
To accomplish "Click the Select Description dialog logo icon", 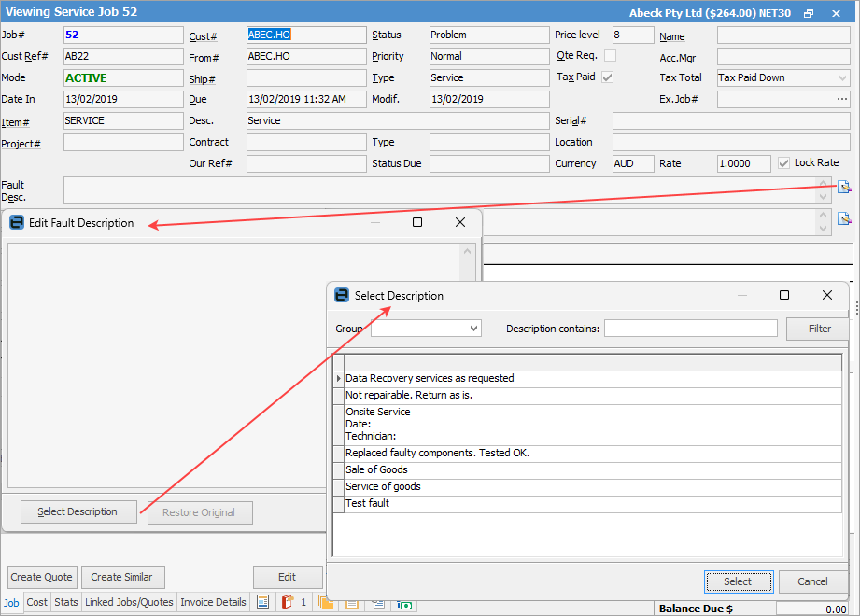I will pyautogui.click(x=342, y=296).
